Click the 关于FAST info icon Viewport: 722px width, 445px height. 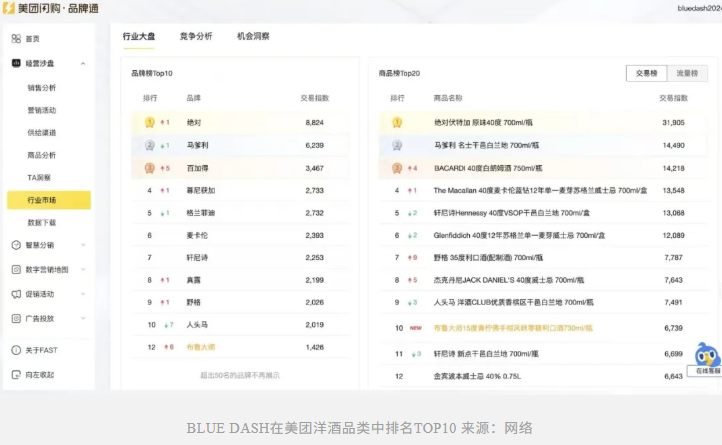(x=16, y=350)
